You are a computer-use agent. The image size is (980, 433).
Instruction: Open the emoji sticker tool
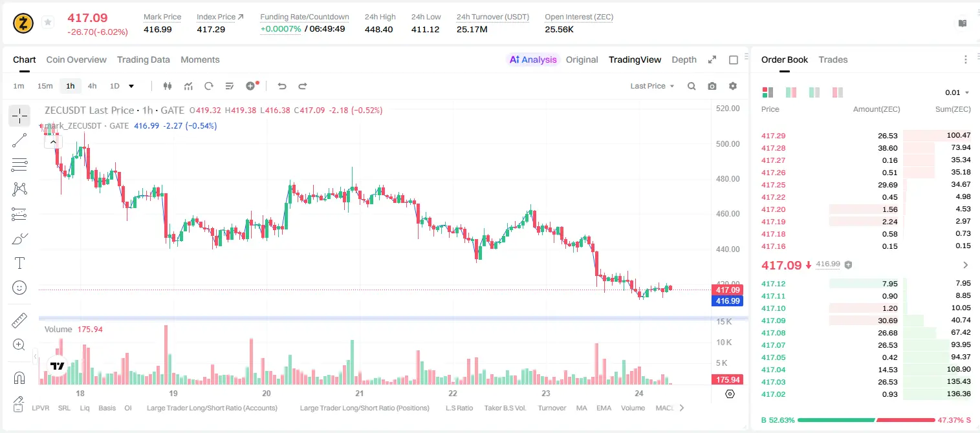(19, 288)
